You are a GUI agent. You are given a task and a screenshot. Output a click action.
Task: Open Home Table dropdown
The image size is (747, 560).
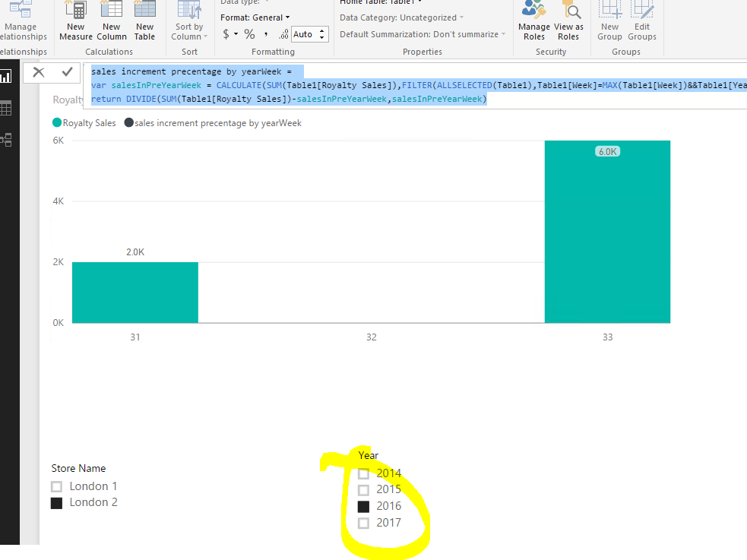pos(381,2)
